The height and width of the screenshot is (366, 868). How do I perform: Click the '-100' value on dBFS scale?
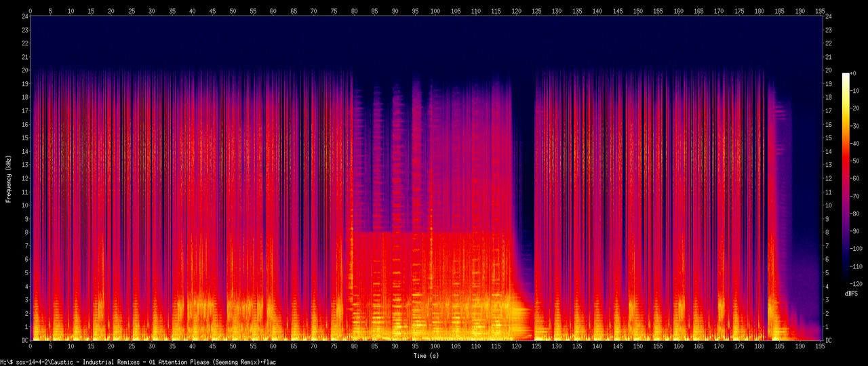tap(857, 249)
